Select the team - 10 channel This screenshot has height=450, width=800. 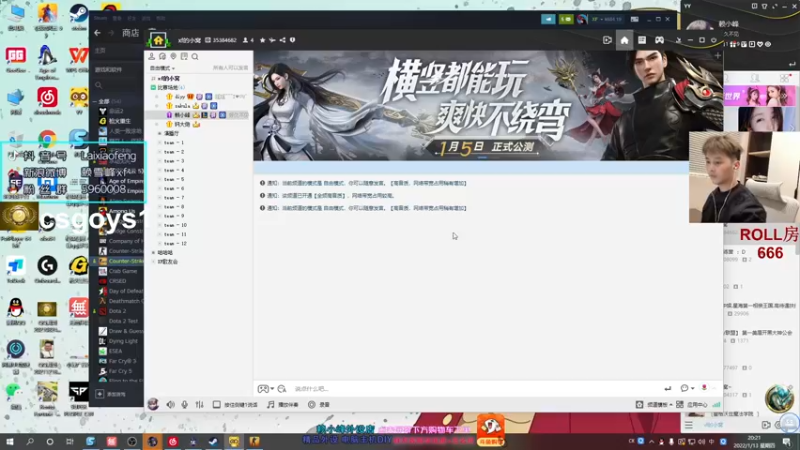176,225
